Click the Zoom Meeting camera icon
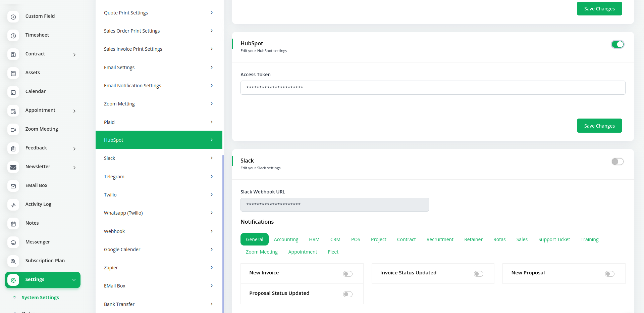 point(13,130)
